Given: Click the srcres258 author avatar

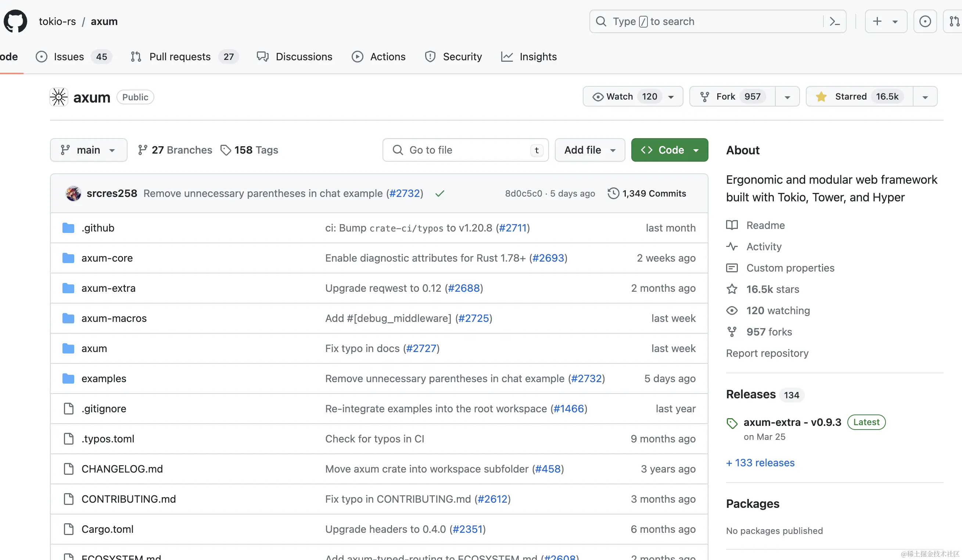Looking at the screenshot, I should pyautogui.click(x=73, y=194).
